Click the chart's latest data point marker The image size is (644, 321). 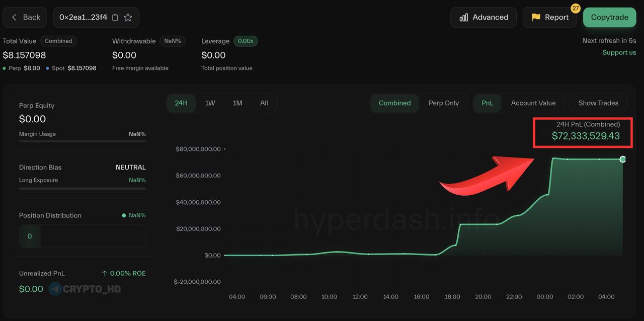tap(623, 159)
